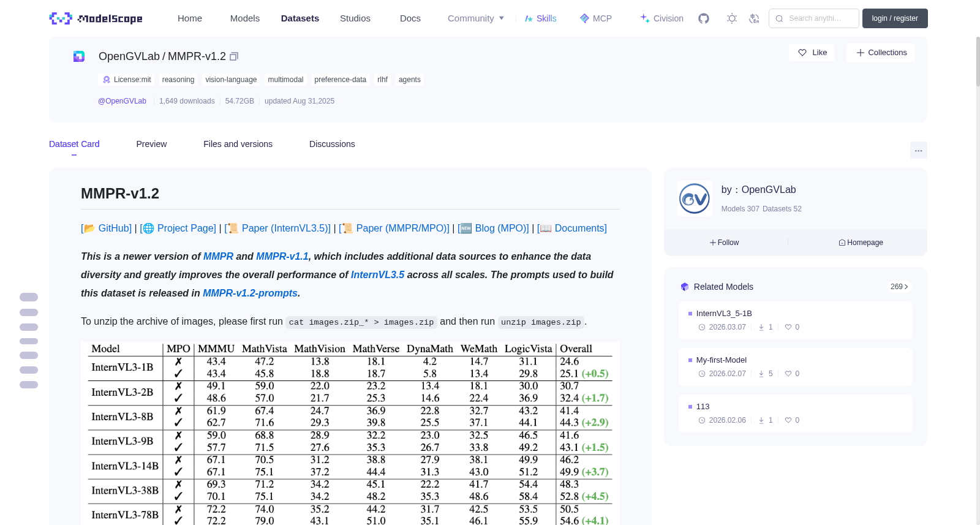Open Paper (InternVL3.5) link
Viewport: 980px width, 525px height.
point(279,228)
